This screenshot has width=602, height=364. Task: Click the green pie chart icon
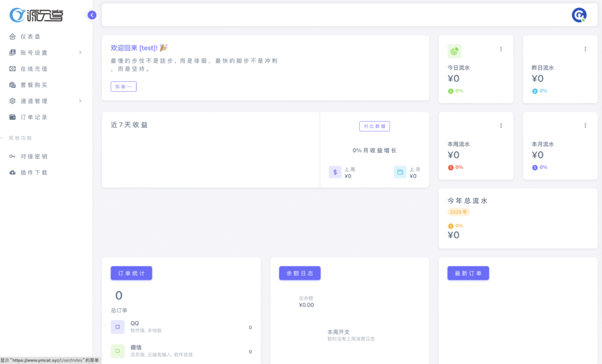click(x=454, y=51)
